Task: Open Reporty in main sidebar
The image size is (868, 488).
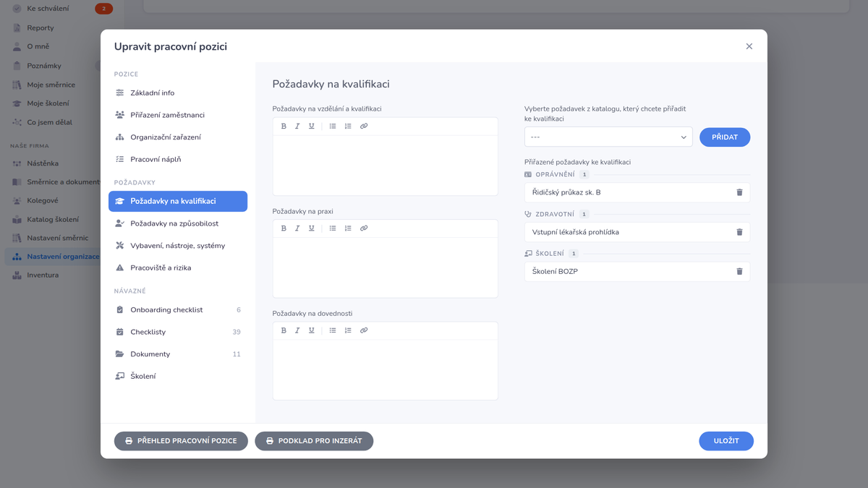Action: click(41, 27)
